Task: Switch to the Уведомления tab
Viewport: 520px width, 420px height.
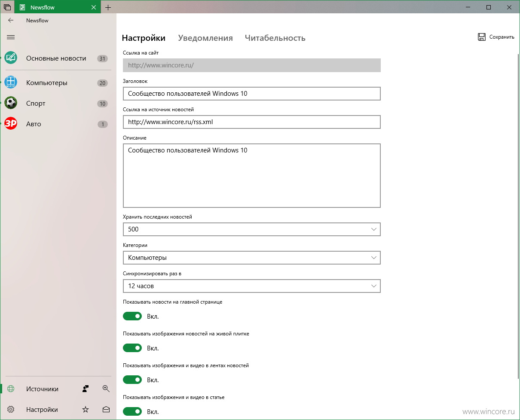Action: (x=205, y=38)
